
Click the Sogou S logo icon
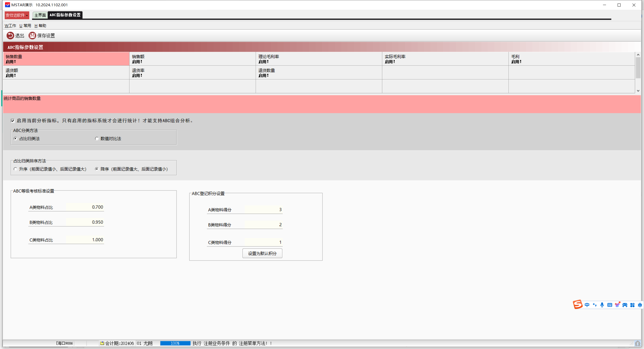click(578, 305)
